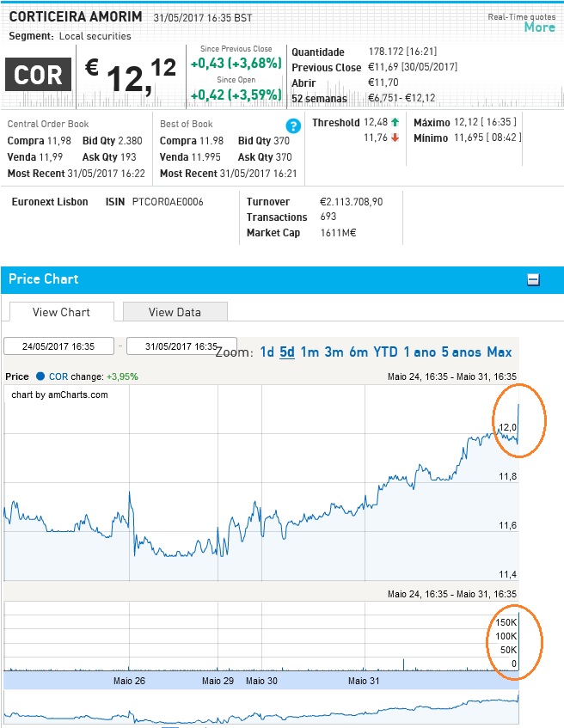Click the Maio 30 date axis label
This screenshot has height=728, width=564.
[x=261, y=681]
